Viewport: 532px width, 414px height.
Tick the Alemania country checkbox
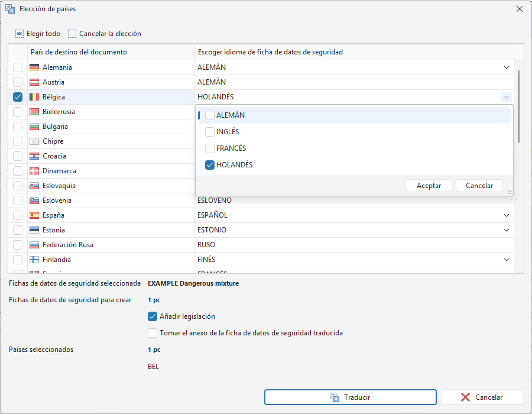pyautogui.click(x=18, y=67)
